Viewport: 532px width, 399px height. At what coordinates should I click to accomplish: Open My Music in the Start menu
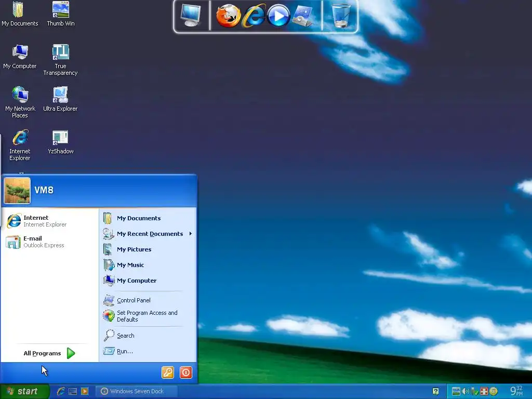[148, 265]
